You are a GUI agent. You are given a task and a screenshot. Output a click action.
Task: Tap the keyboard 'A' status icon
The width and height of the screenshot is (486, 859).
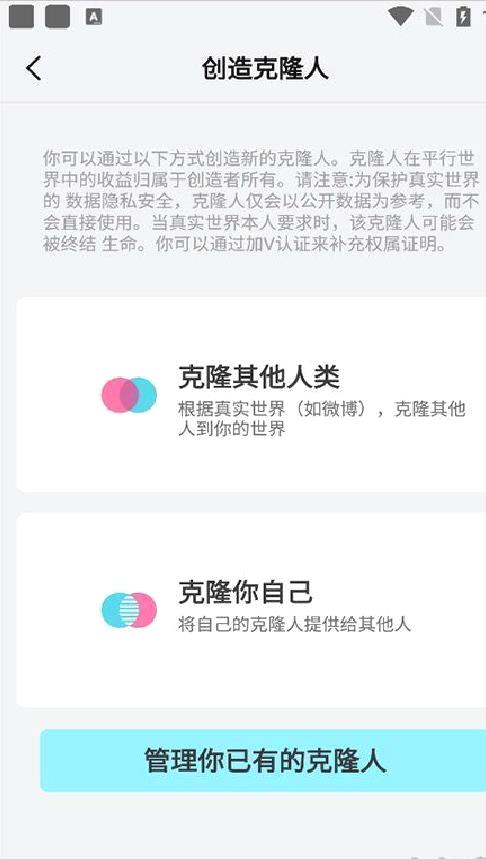(x=94, y=18)
